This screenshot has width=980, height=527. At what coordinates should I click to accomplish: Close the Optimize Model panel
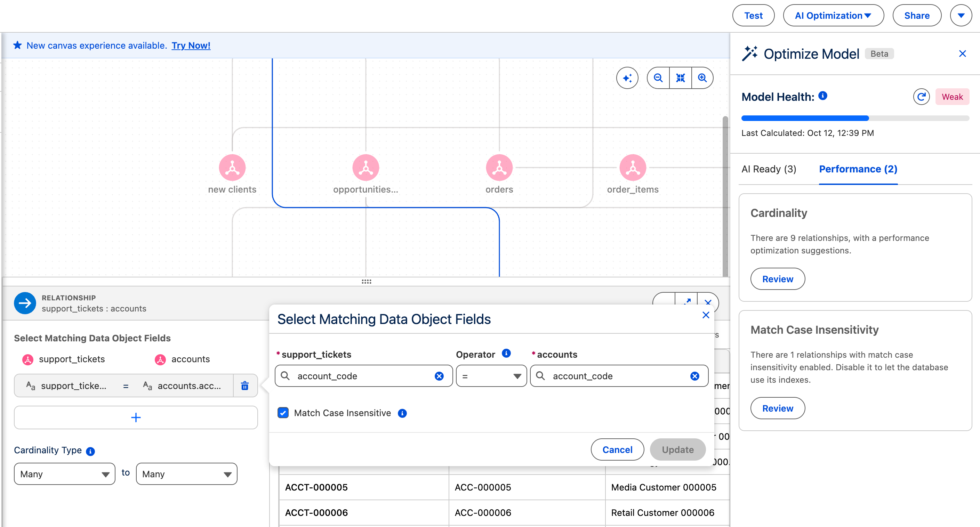pos(962,54)
